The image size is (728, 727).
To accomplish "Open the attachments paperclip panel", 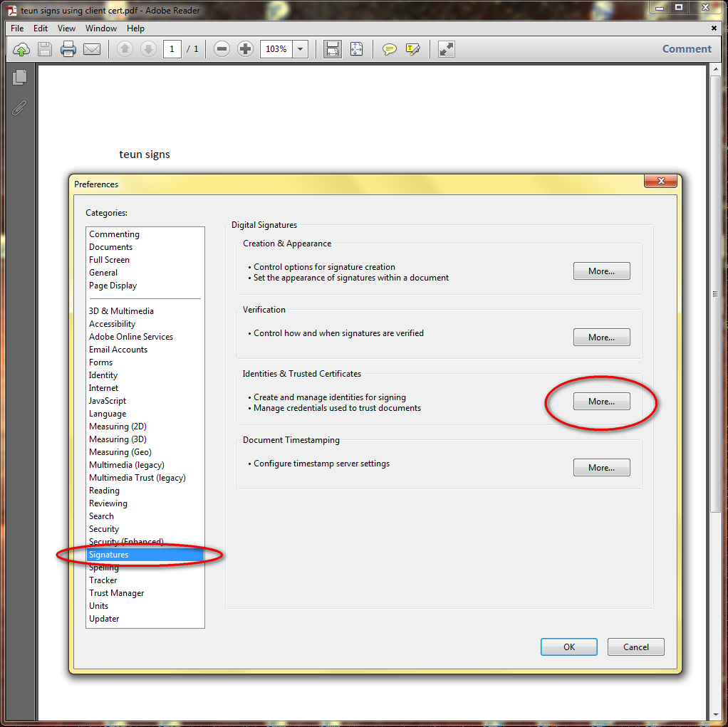I will 20,108.
